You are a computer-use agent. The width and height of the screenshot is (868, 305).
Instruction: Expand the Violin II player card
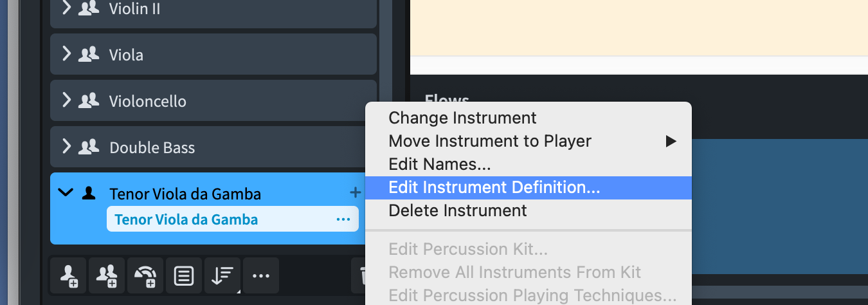pos(66,8)
